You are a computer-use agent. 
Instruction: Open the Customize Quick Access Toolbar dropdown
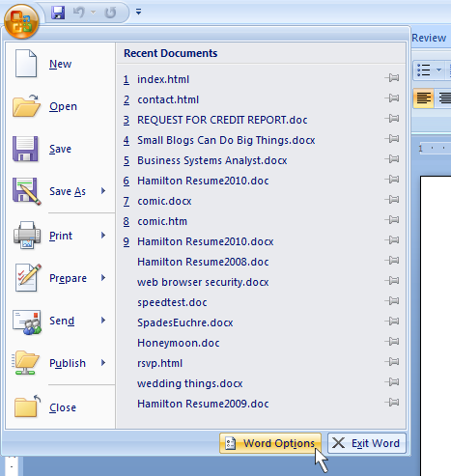138,12
